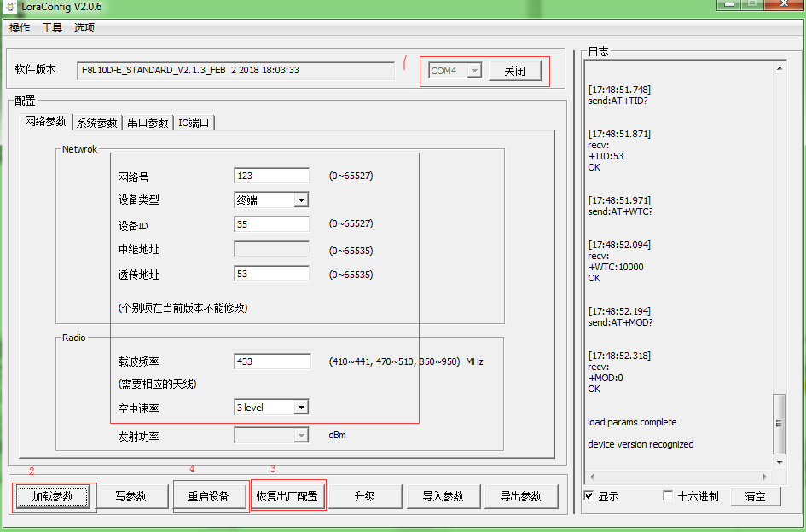
Task: Switch to the IO端口 tab
Action: (194, 123)
